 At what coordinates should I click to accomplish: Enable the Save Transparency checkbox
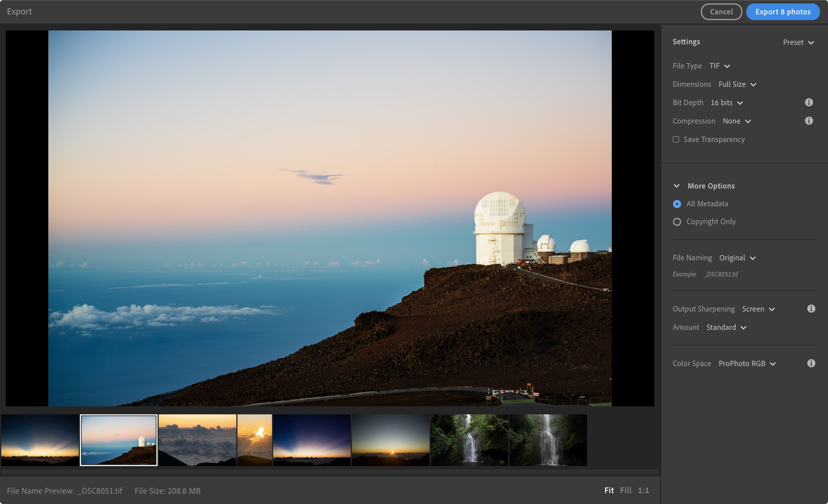pos(676,139)
